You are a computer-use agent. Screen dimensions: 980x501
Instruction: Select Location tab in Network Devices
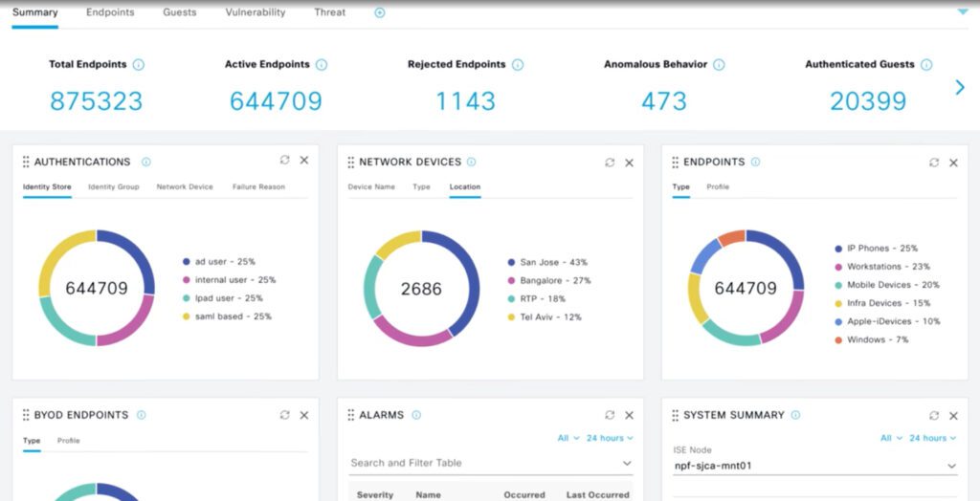465,186
